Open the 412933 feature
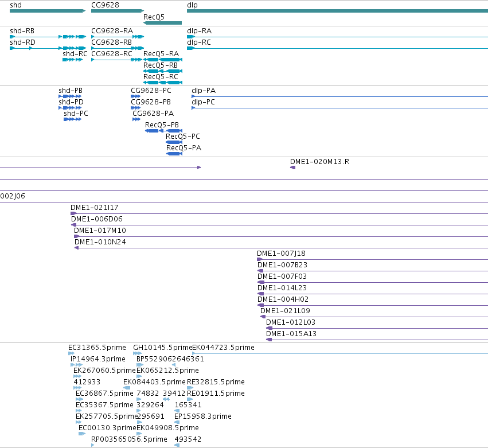The image size is (488, 448). [x=77, y=388]
